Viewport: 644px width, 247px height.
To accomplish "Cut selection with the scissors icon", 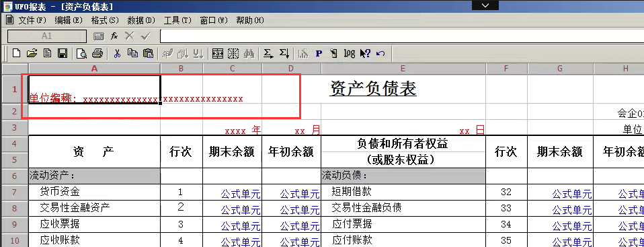I will (x=117, y=53).
